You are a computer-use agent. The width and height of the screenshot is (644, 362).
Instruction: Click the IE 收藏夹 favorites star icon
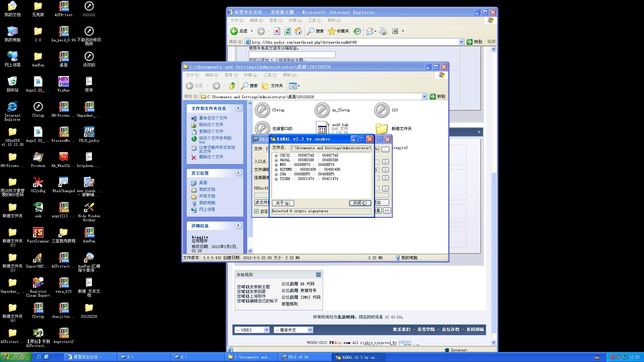[x=338, y=31]
